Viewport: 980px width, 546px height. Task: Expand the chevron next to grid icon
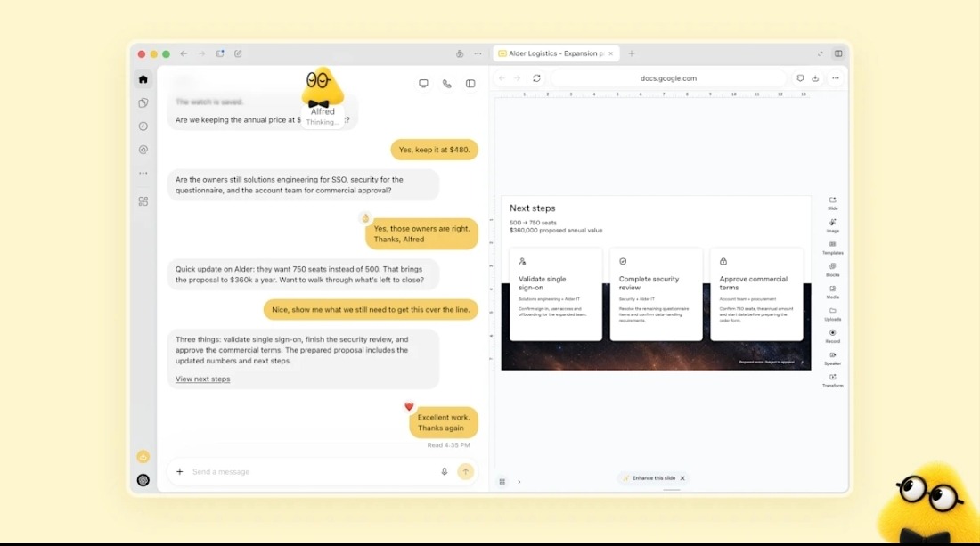[519, 482]
